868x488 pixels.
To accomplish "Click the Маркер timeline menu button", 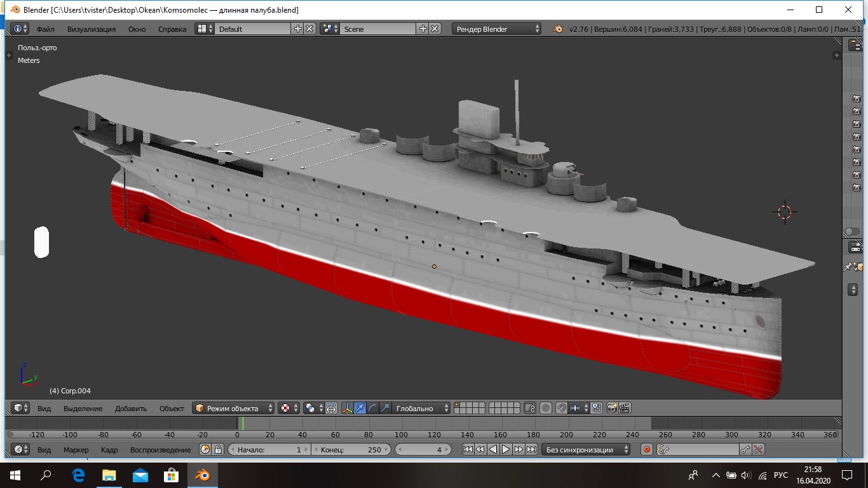I will [76, 449].
